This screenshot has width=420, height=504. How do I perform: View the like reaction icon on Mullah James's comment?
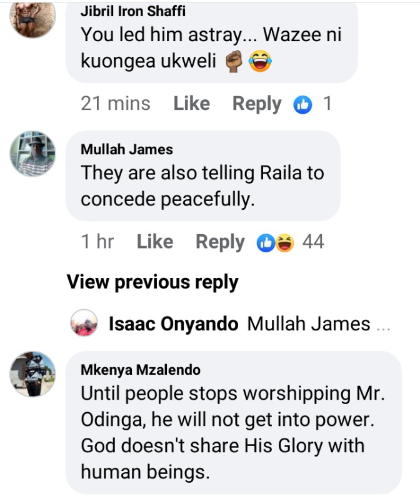pos(266,243)
